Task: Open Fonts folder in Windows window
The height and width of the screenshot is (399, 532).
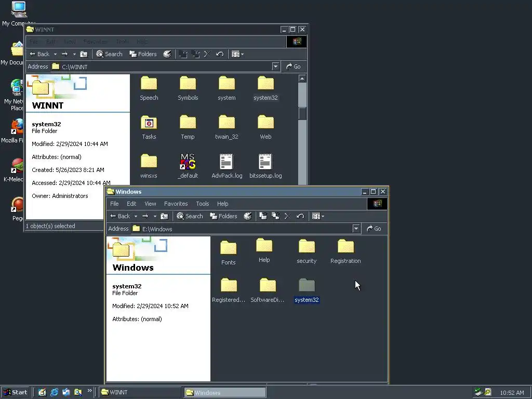Action: pos(229,253)
